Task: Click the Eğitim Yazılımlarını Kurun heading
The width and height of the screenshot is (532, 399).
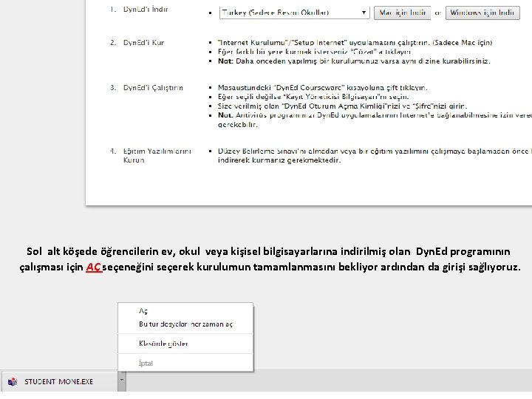Action: click(157, 155)
